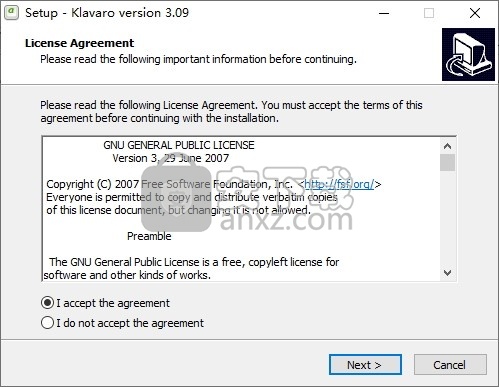The width and height of the screenshot is (499, 387).
Task: Click inside the license text box
Action: [x=241, y=209]
